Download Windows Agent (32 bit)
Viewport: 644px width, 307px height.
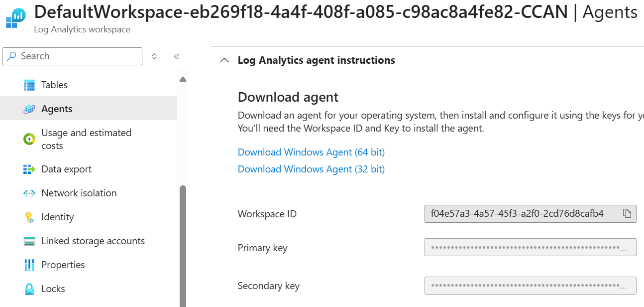311,169
